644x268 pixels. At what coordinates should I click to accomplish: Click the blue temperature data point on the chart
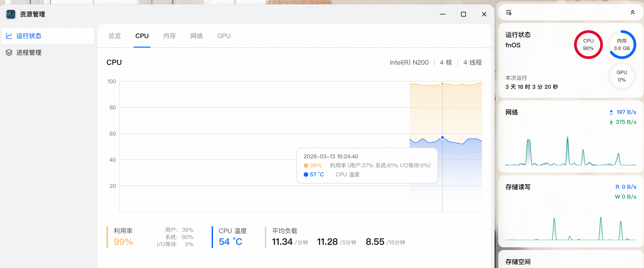442,138
